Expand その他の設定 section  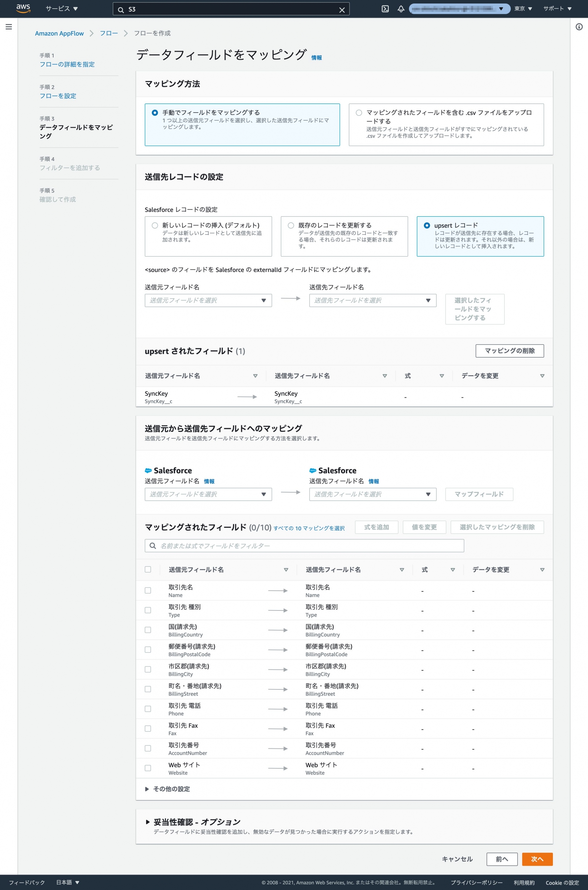167,789
